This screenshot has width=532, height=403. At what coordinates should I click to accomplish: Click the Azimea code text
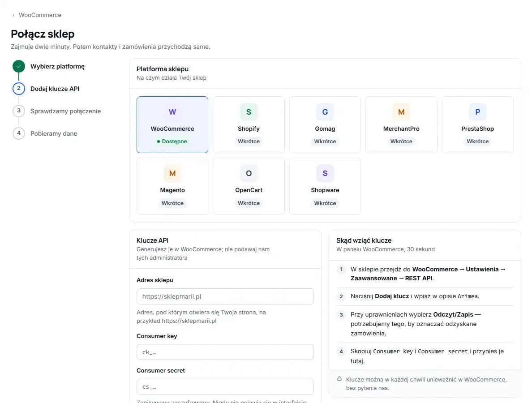tap(468, 296)
